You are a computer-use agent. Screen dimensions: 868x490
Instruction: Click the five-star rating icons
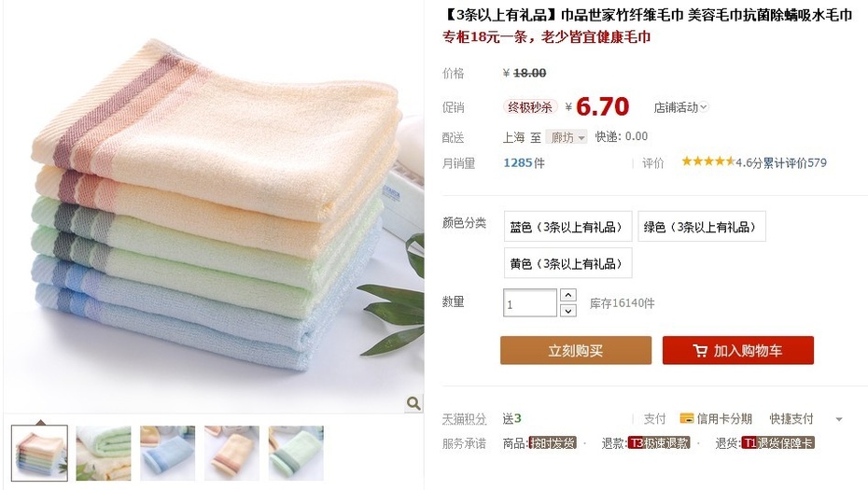click(x=708, y=161)
